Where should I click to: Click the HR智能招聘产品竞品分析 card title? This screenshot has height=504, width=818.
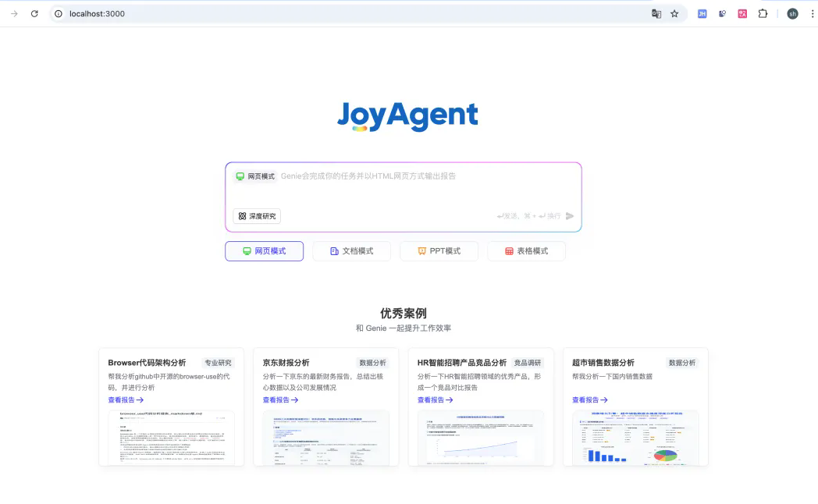coord(462,363)
